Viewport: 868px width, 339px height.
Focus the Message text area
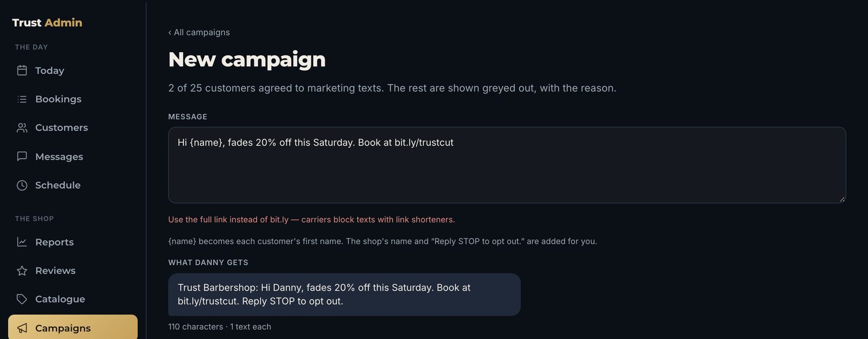coord(507,165)
